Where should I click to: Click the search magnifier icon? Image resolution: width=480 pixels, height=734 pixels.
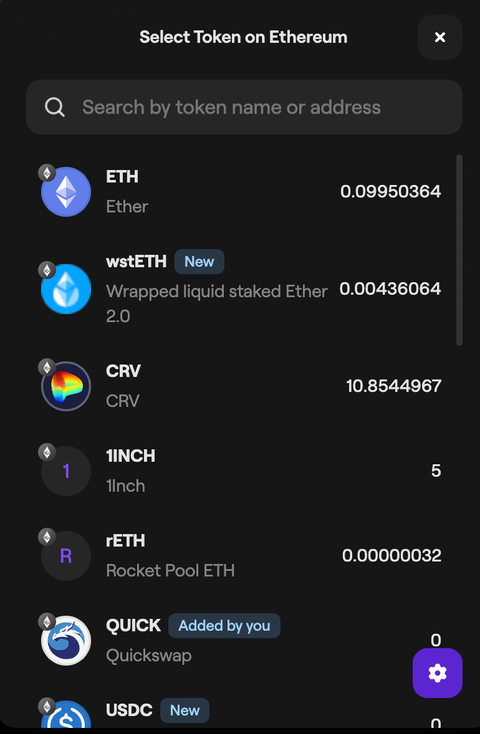tap(55, 108)
